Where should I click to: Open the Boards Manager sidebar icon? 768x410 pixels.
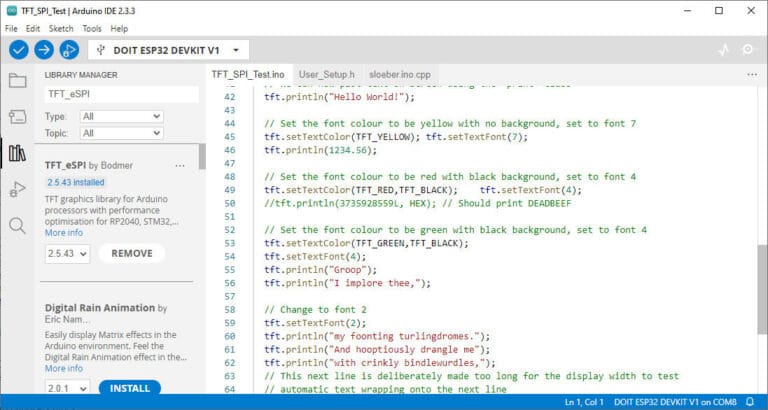click(17, 117)
